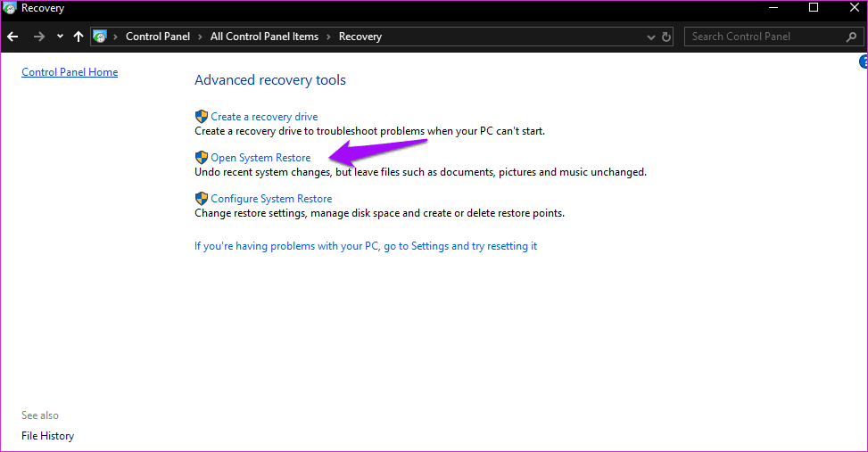This screenshot has width=868, height=452.
Task: Click 'Advanced recovery tools' heading
Action: click(x=270, y=80)
